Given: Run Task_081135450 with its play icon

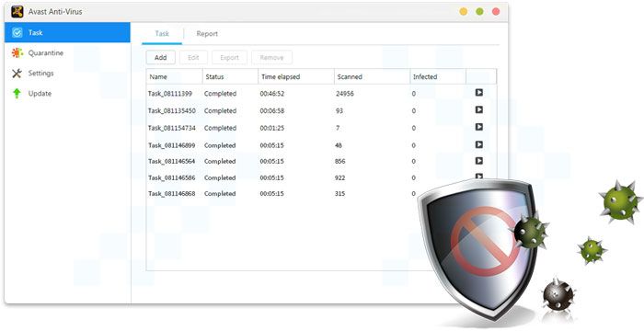Looking at the screenshot, I should (479, 109).
